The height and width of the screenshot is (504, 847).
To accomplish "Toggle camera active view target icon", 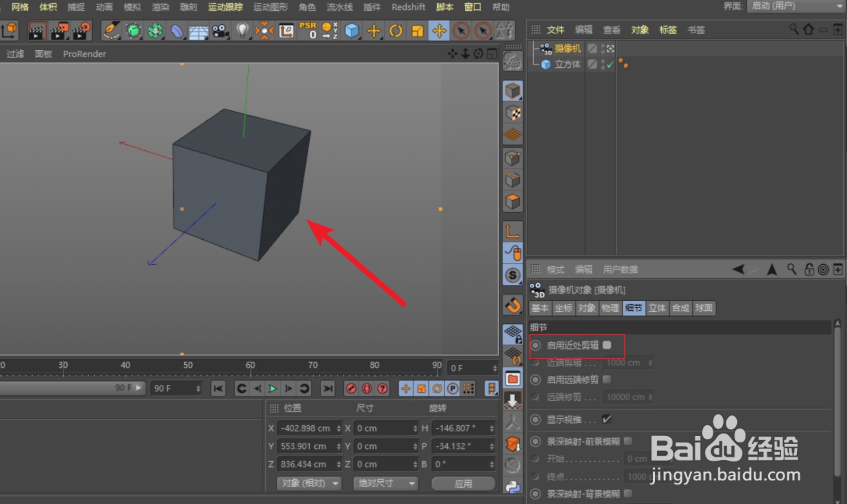I will coord(610,49).
